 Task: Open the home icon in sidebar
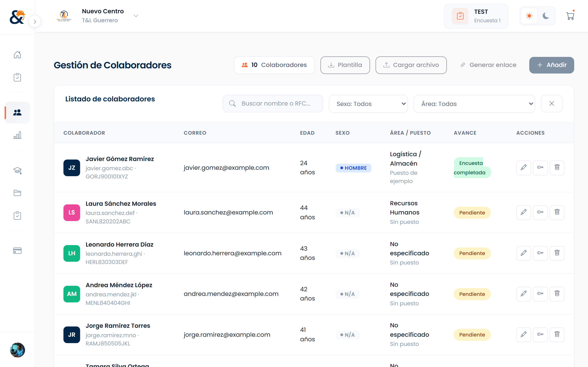(x=17, y=55)
